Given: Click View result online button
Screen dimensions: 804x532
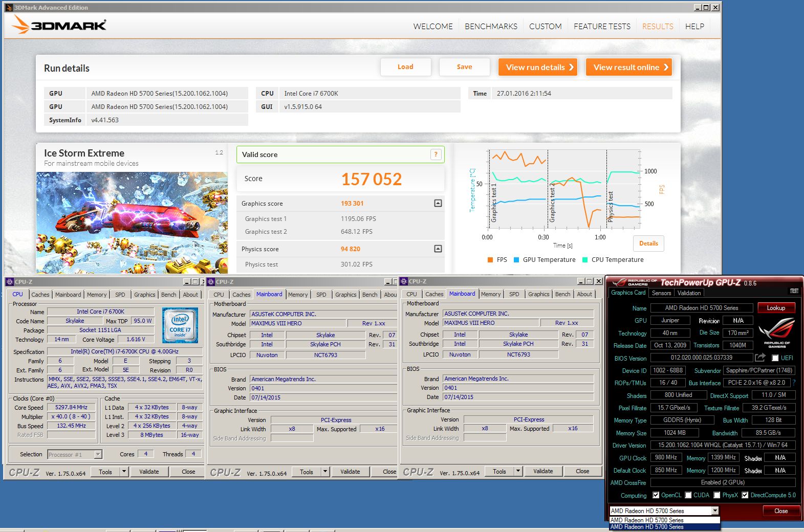Looking at the screenshot, I should pos(629,67).
